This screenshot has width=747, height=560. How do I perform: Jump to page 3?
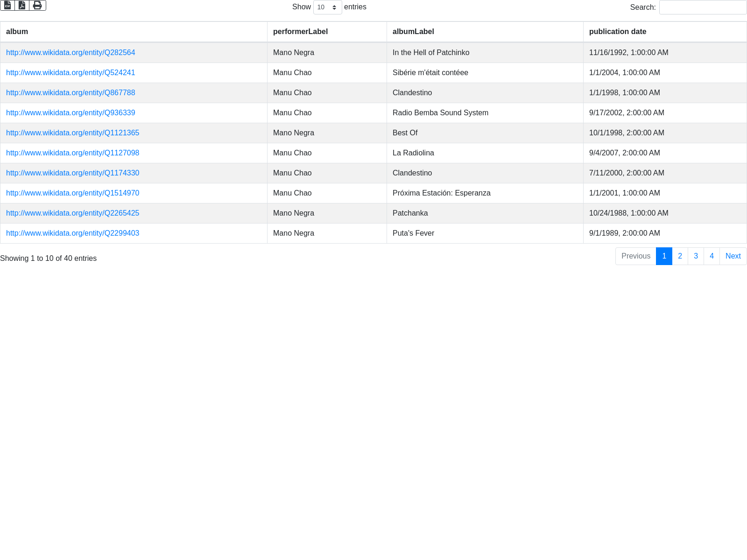pyautogui.click(x=696, y=256)
